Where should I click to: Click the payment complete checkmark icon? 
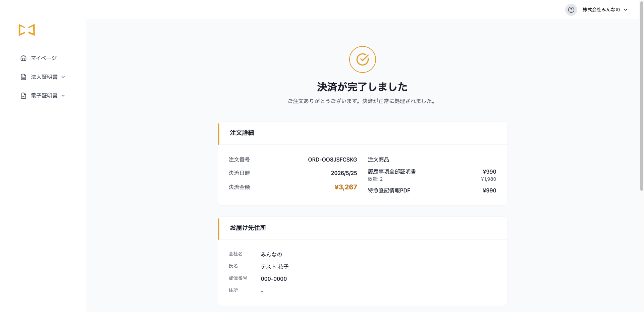[x=363, y=59]
